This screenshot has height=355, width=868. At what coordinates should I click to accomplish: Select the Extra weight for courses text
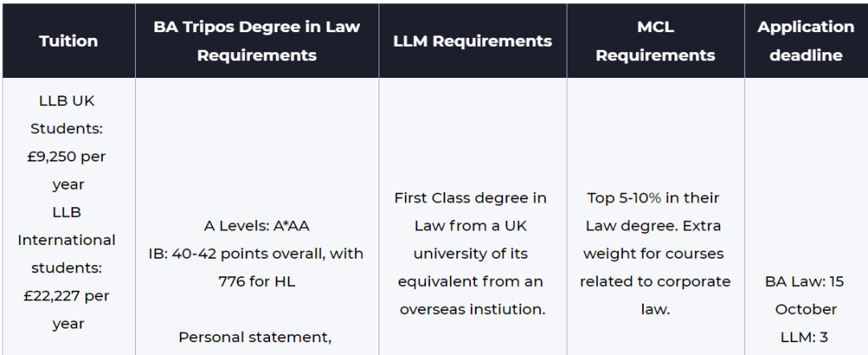[655, 239]
